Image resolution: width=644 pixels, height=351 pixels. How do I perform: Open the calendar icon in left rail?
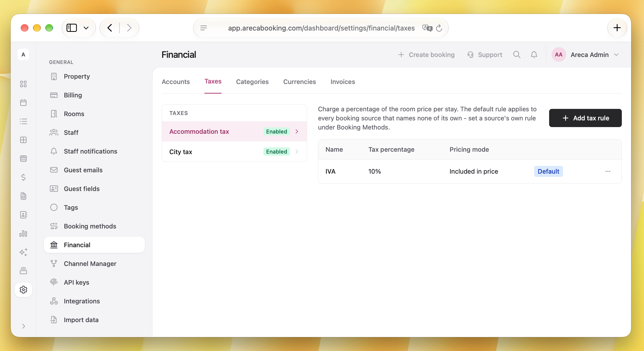24,102
